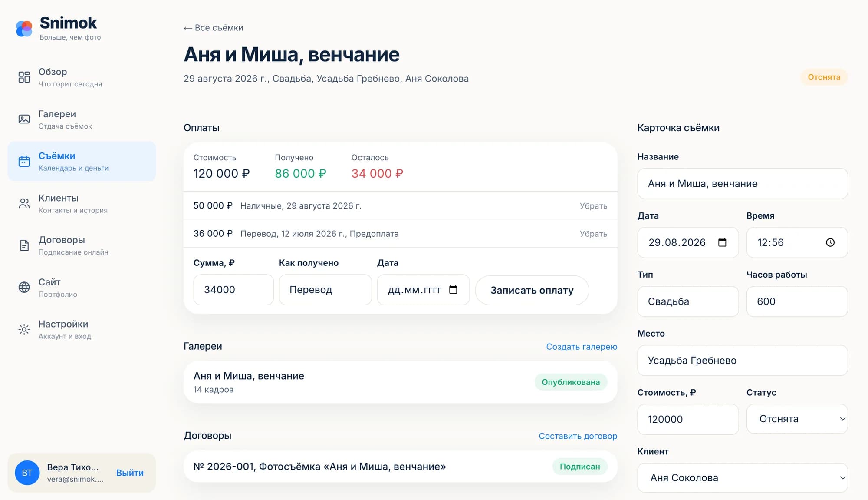Click Выйти to log out
868x500 pixels.
click(x=130, y=473)
